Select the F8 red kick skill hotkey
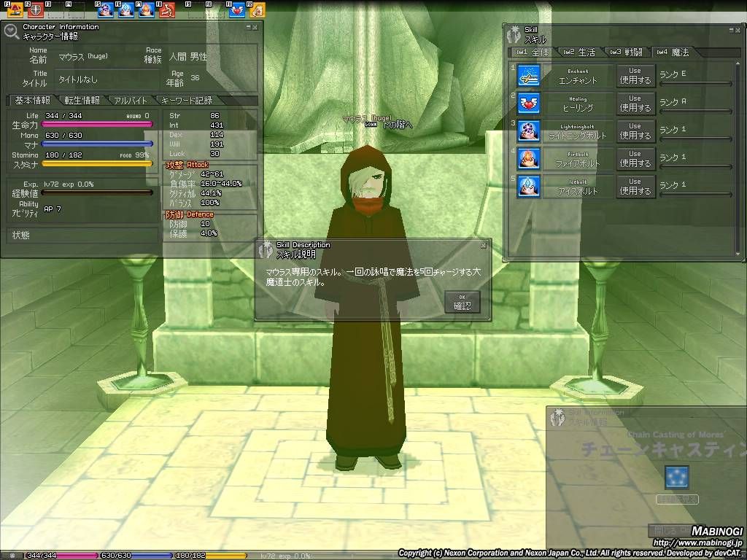 coord(168,10)
